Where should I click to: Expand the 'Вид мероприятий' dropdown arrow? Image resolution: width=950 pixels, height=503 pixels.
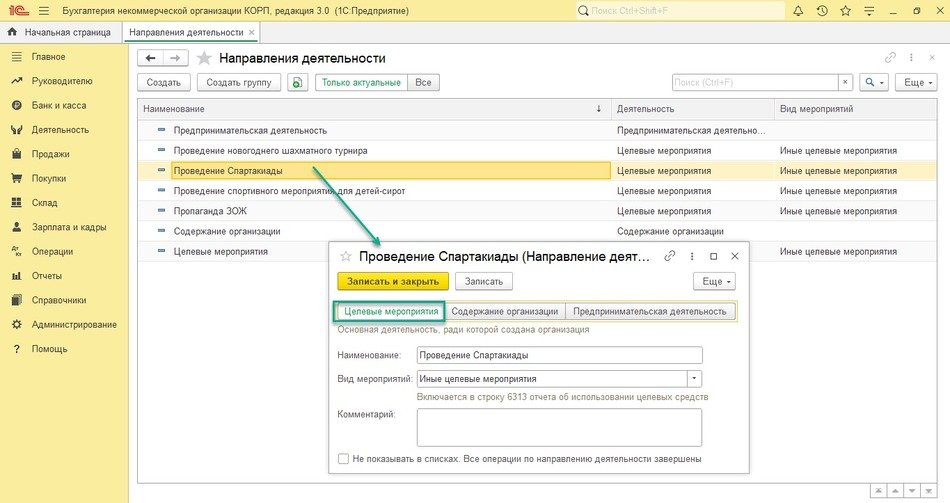tap(695, 379)
